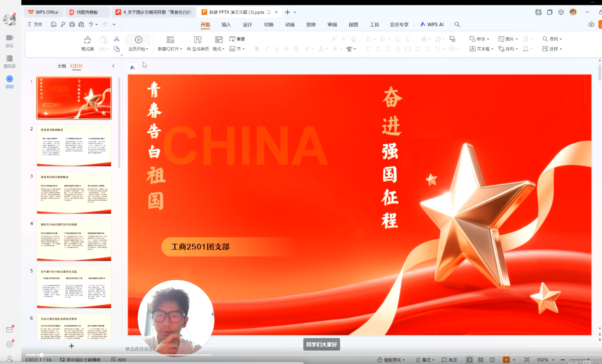Click the AI generate single slide (AI 生成单页) icon
The image size is (602, 364).
[198, 40]
